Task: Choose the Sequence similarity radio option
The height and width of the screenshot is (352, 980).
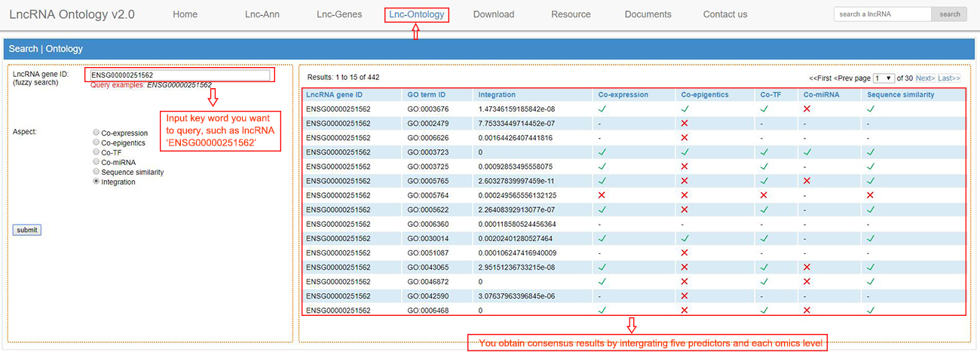Action: click(96, 172)
